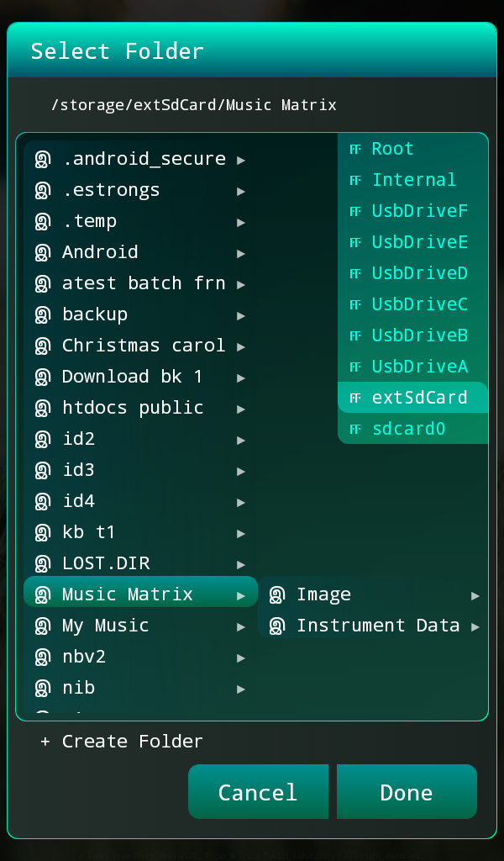Select the Music Matrix folder

pyautogui.click(x=128, y=595)
